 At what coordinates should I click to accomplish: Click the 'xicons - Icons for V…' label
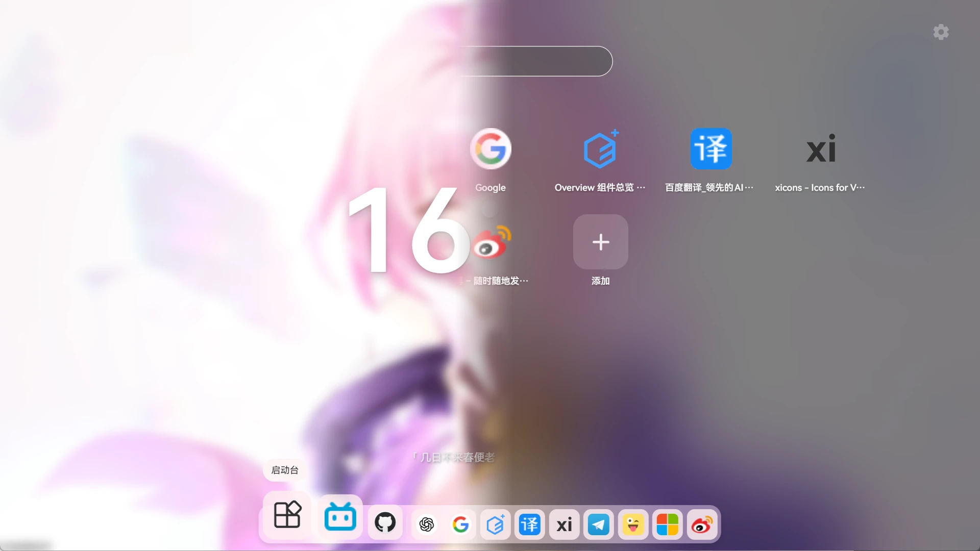[820, 188]
